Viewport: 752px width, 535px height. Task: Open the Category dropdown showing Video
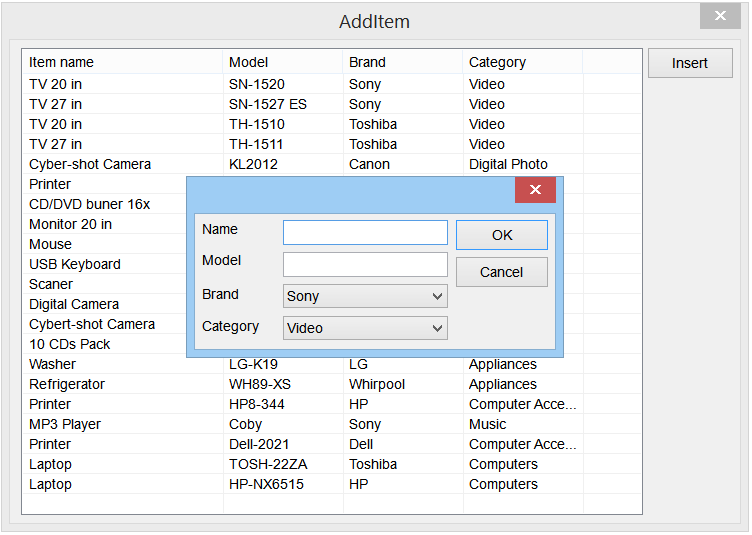point(365,328)
